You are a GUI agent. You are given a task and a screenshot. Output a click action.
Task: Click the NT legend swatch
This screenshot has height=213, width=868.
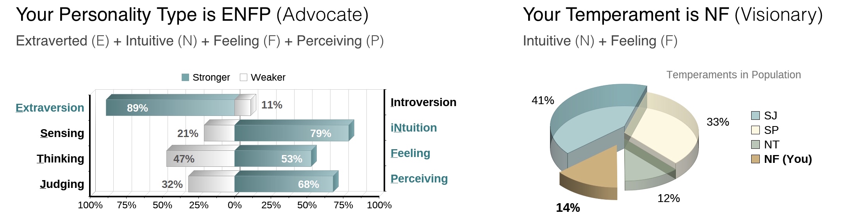(x=755, y=144)
